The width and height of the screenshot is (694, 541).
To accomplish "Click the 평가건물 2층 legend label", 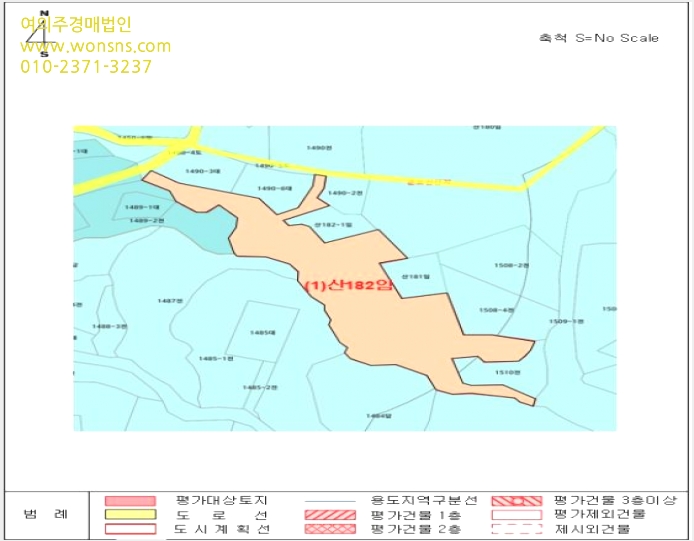I will (x=416, y=529).
